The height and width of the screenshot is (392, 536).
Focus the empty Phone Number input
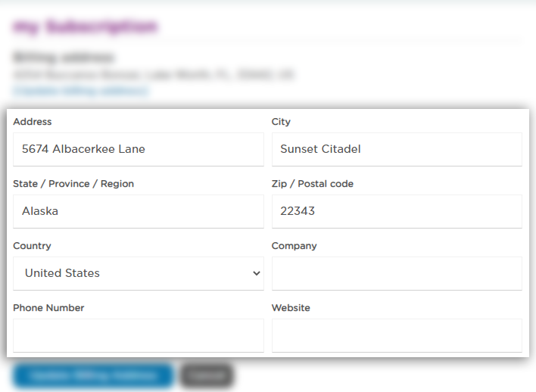click(x=138, y=336)
